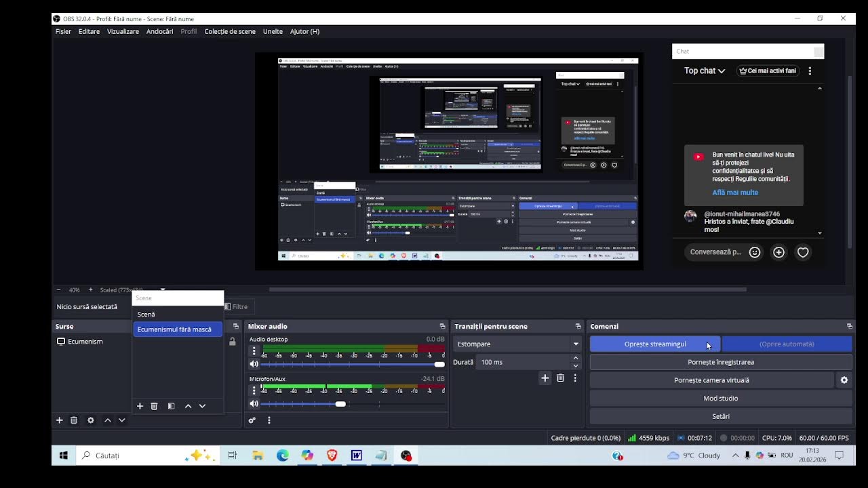Viewport: 868px width, 488px height.
Task: Open scene filters icon in Scene toolbar
Action: tap(171, 406)
